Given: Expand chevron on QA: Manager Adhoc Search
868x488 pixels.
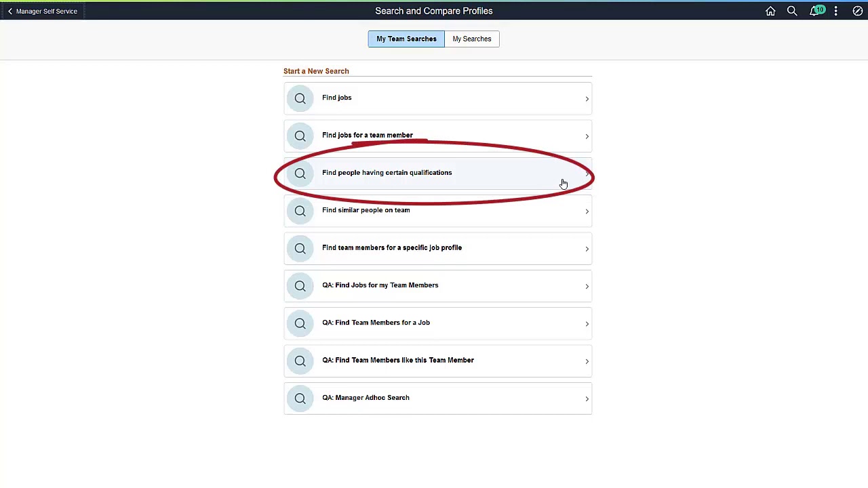Looking at the screenshot, I should click(587, 399).
